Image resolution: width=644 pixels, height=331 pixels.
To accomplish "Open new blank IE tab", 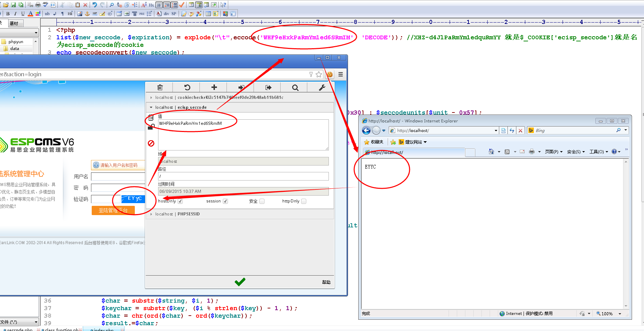I will point(471,153).
